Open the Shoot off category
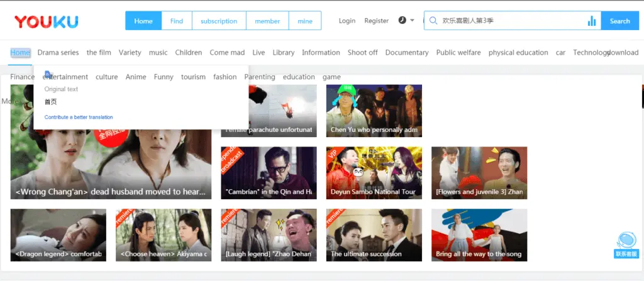Screen dimensions: 644x281 coord(363,53)
